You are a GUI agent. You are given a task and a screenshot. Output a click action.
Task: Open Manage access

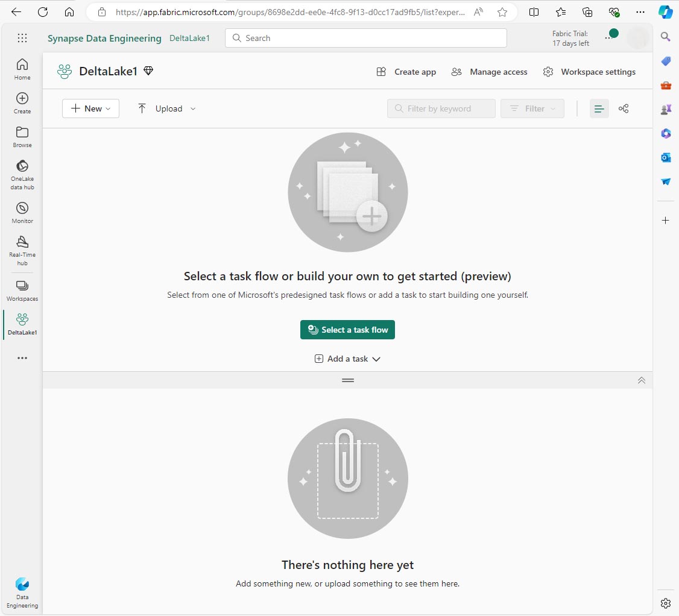click(x=489, y=72)
